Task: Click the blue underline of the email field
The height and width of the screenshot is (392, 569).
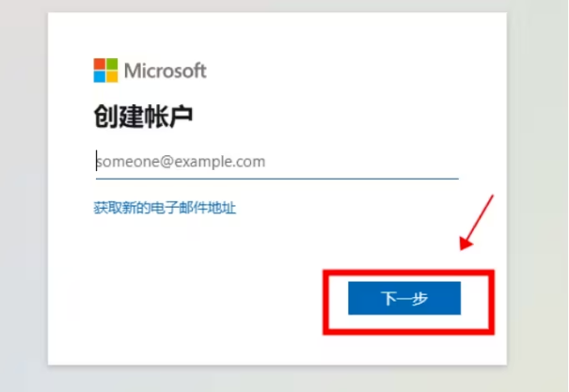Action: pos(277,179)
